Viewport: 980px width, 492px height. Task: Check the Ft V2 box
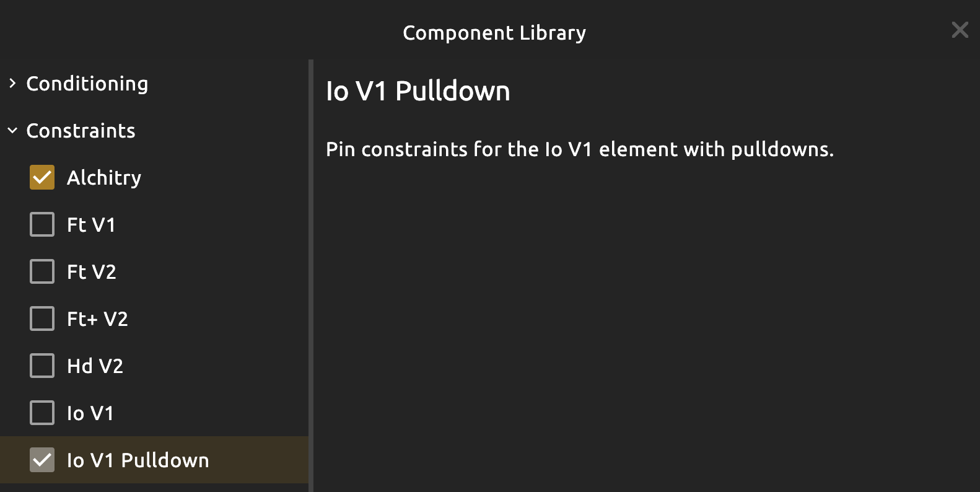[42, 272]
